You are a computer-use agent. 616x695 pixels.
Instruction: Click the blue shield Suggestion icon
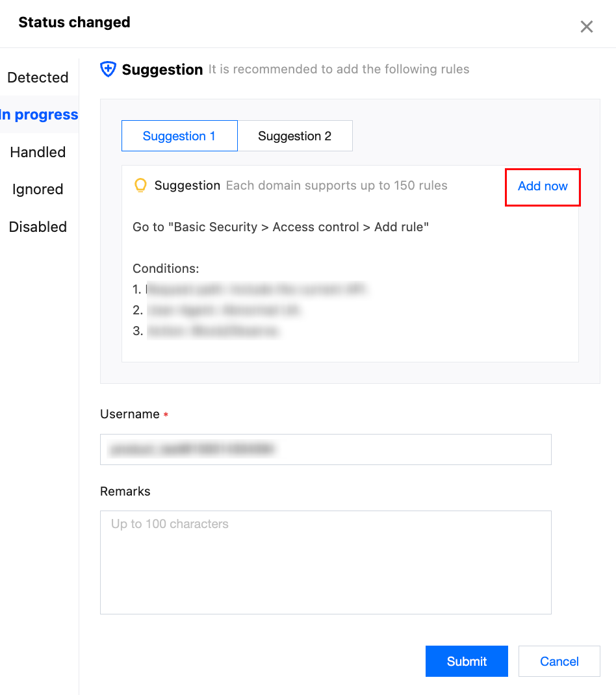coord(108,69)
